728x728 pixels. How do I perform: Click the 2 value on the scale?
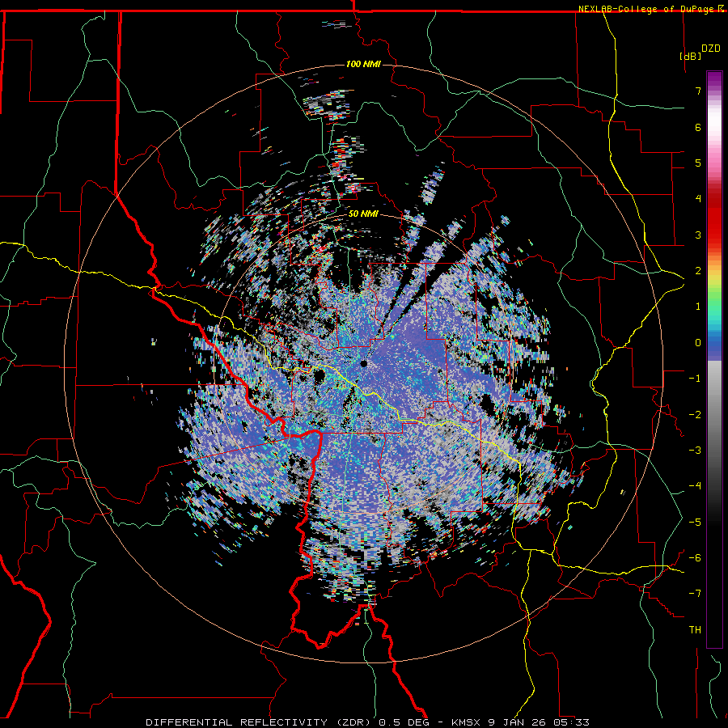pyautogui.click(x=698, y=271)
